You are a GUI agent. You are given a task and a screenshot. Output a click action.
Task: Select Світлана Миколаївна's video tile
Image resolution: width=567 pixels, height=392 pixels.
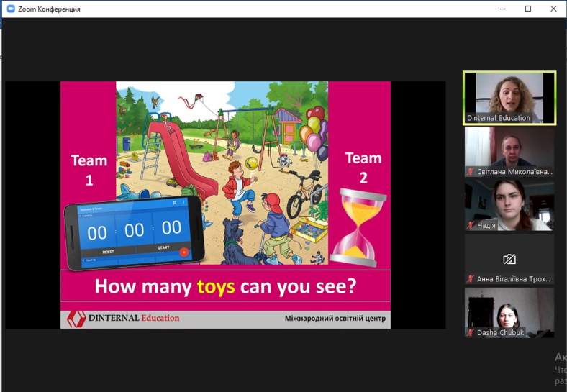tap(509, 152)
